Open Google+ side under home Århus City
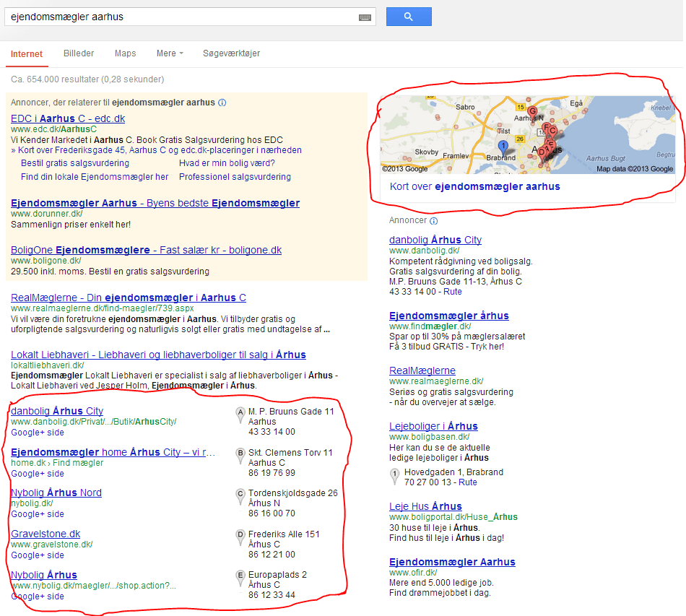 click(x=38, y=474)
